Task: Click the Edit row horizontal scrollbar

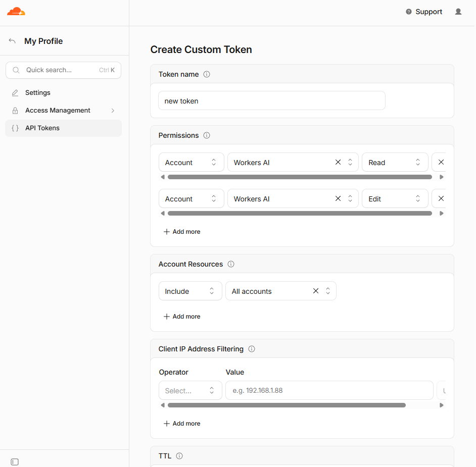Action: click(x=300, y=214)
